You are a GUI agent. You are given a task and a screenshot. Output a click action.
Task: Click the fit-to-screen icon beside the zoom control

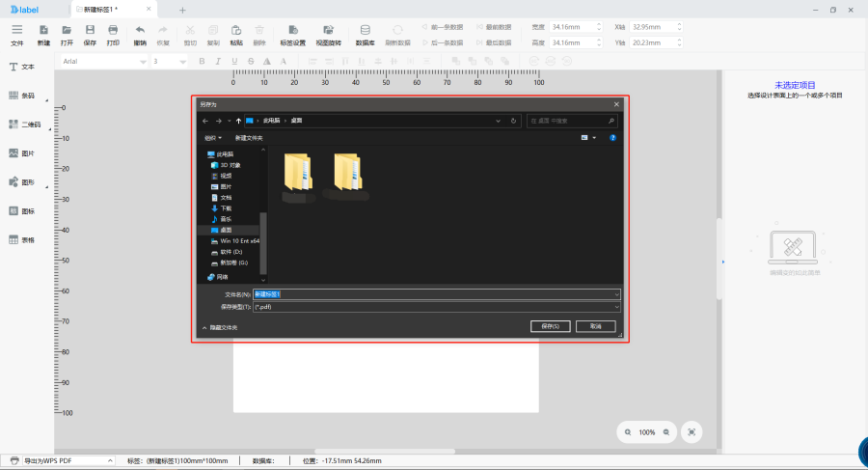[x=692, y=432]
